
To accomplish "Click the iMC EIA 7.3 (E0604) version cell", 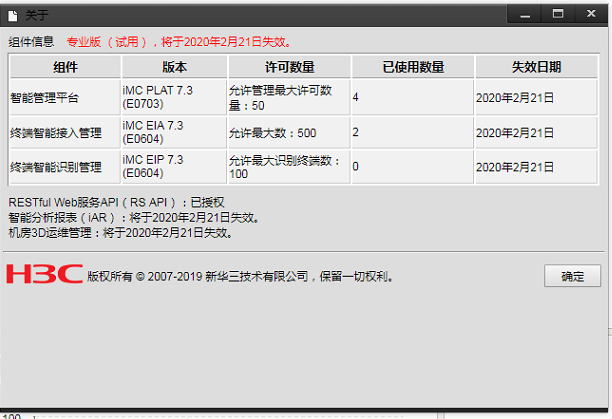I will (174, 132).
